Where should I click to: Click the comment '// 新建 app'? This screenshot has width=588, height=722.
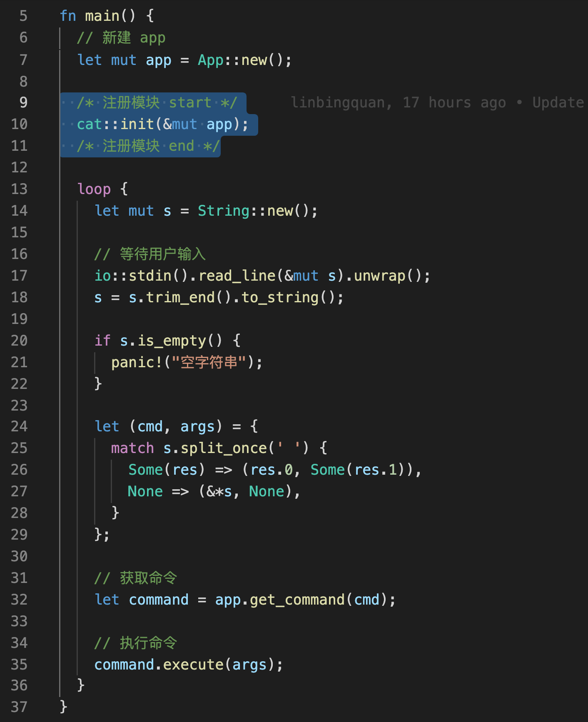point(121,38)
